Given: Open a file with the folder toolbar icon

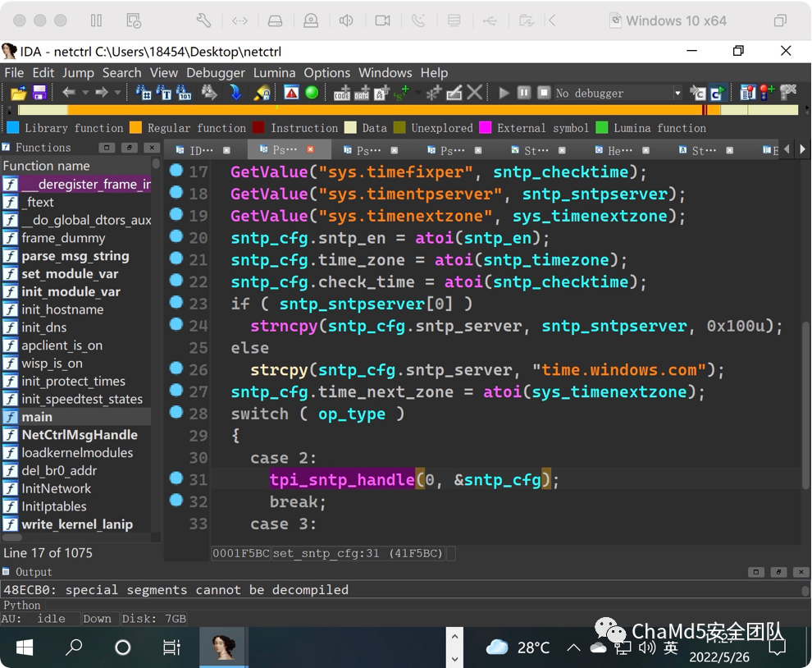Looking at the screenshot, I should (x=19, y=94).
